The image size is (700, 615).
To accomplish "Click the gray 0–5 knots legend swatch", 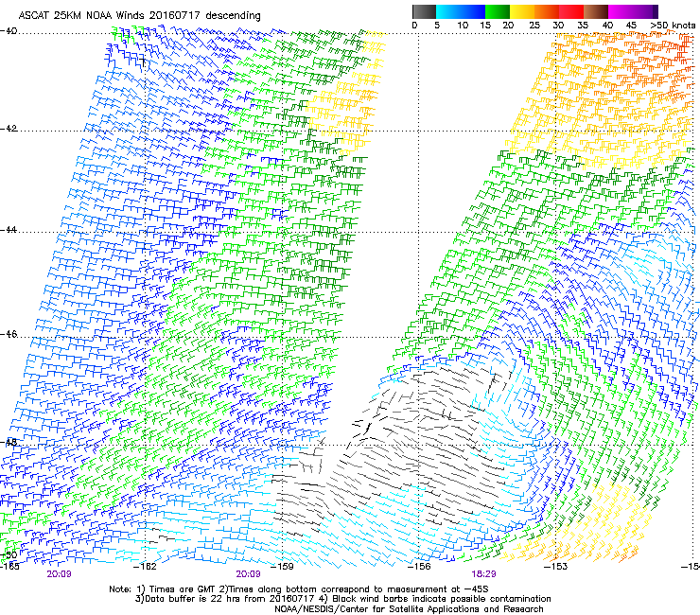I will click(424, 11).
